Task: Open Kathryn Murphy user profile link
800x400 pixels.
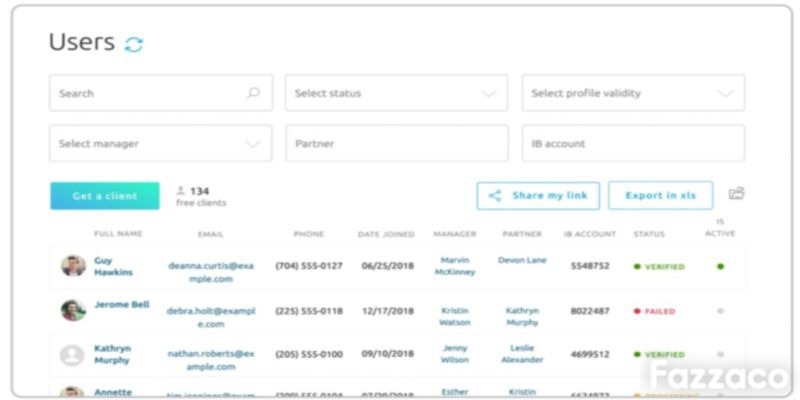Action: tap(112, 354)
